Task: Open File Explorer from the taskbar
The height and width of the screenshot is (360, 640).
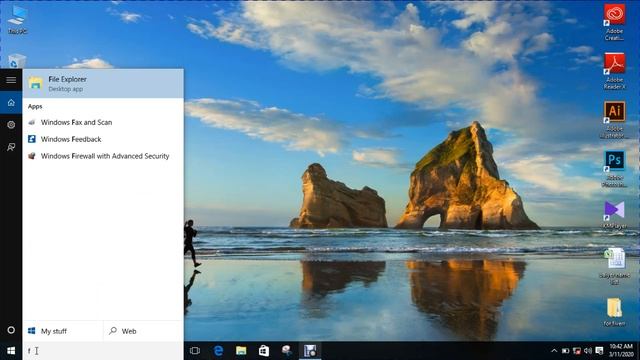Action: [241, 351]
